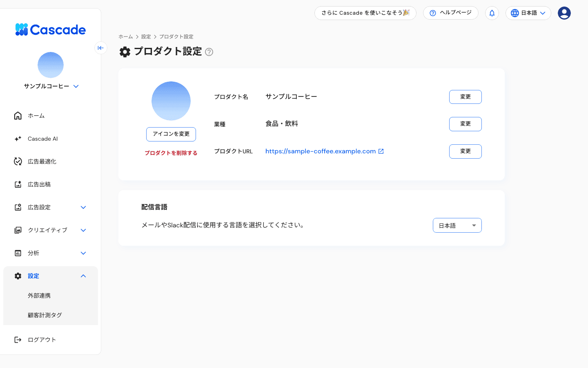The width and height of the screenshot is (588, 368).
Task: Expand the 分析 submenu chevron
Action: (x=83, y=253)
